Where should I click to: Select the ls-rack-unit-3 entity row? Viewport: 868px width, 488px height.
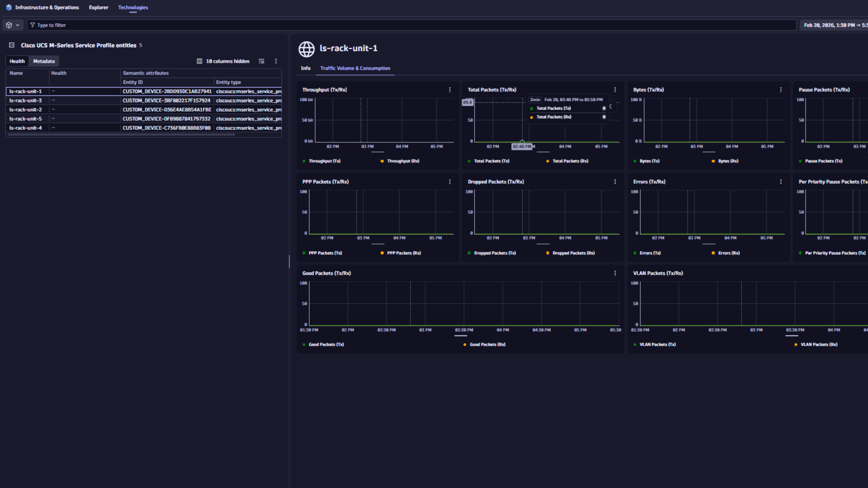click(26, 100)
